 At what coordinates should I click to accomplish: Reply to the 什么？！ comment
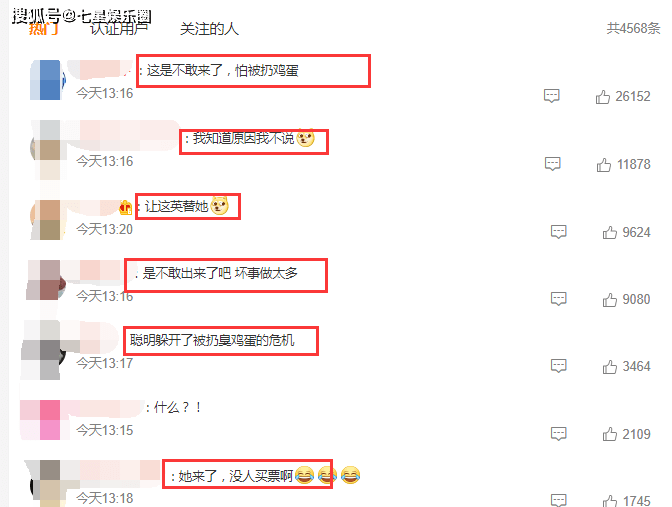pyautogui.click(x=558, y=434)
